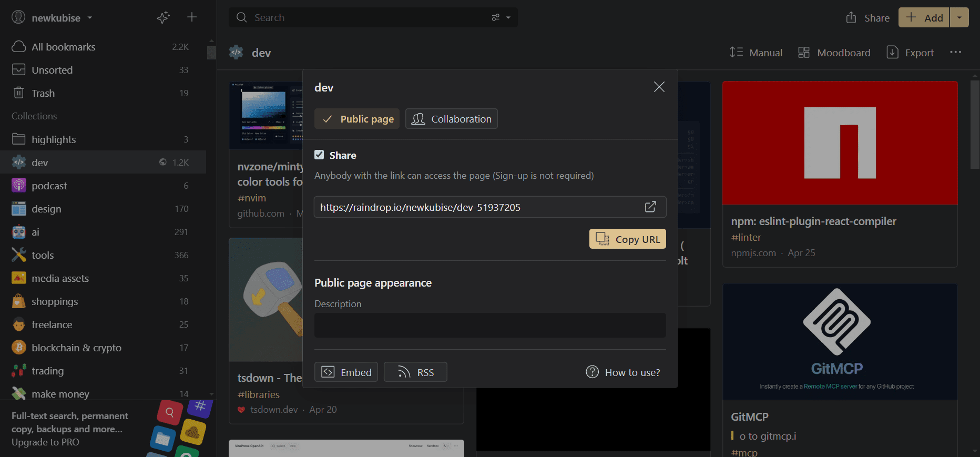This screenshot has height=457, width=980.
Task: Click the plus icon to create collection
Action: click(x=192, y=17)
